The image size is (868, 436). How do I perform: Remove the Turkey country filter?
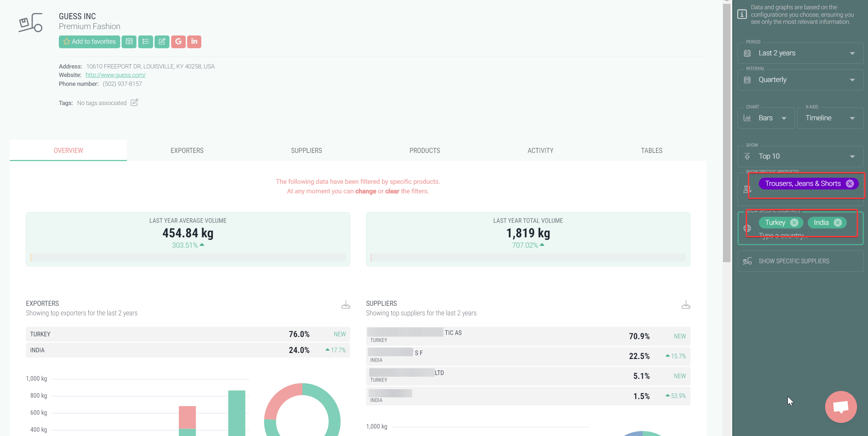coord(794,222)
